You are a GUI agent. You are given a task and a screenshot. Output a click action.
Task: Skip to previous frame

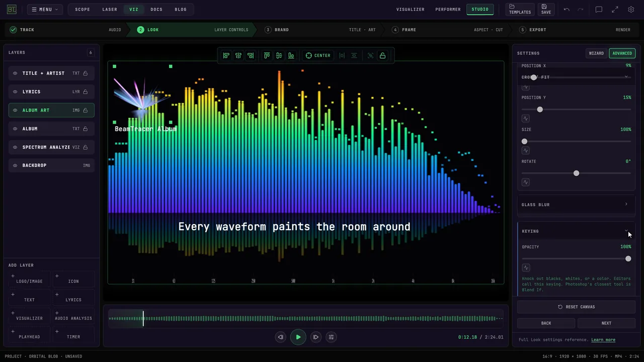coord(280,337)
